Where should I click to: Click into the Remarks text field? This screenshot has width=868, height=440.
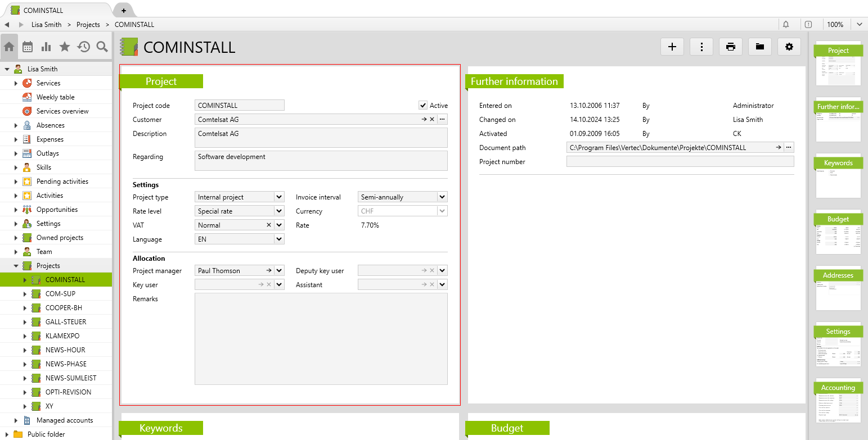click(321, 339)
